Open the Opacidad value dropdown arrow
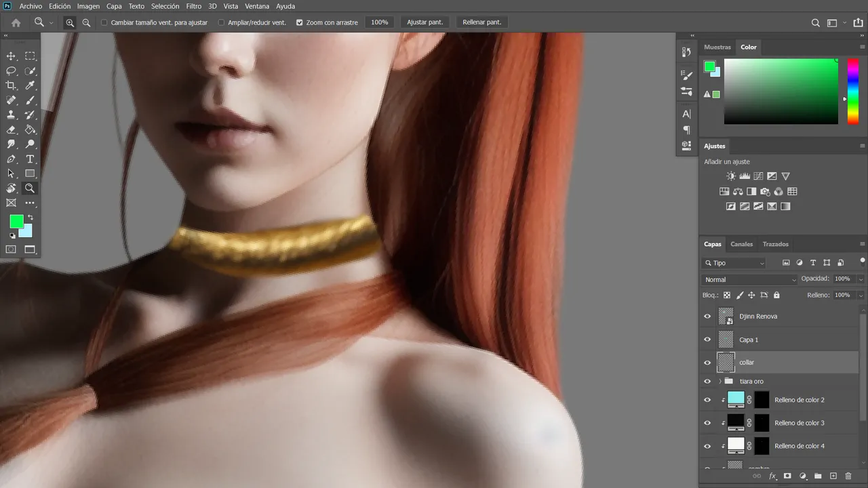The width and height of the screenshot is (868, 488). point(861,279)
